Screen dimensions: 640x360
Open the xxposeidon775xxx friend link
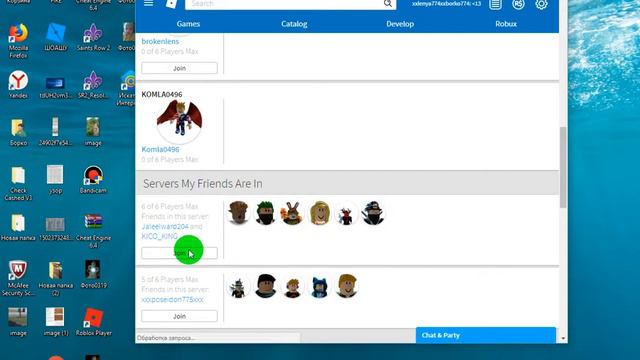(172, 300)
